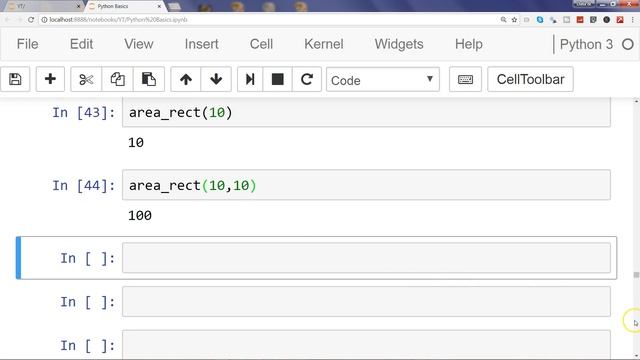Image resolution: width=640 pixels, height=360 pixels.
Task: Interrupt the kernel with the stop icon
Action: (278, 79)
